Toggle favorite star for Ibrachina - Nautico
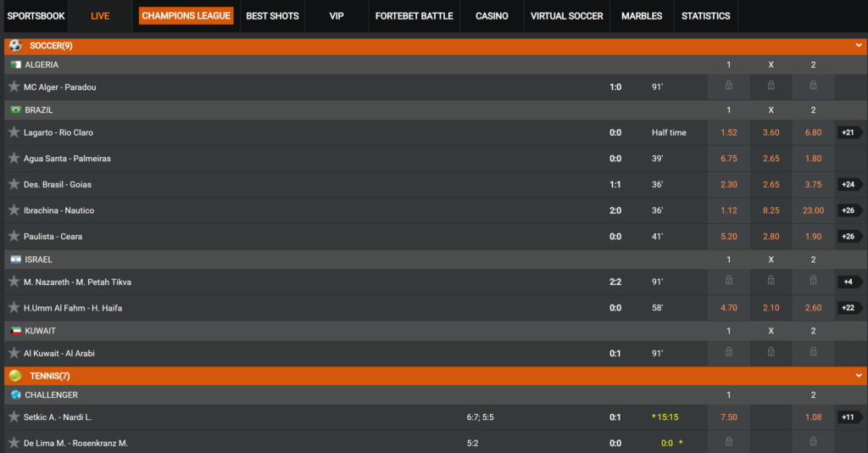Image resolution: width=868 pixels, height=453 pixels. click(x=14, y=210)
